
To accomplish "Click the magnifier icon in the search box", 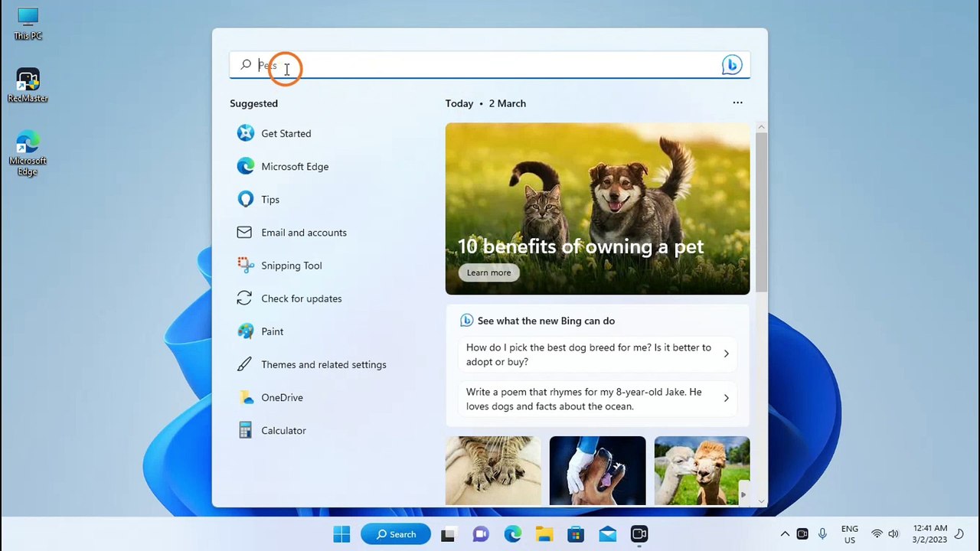I will pyautogui.click(x=246, y=65).
